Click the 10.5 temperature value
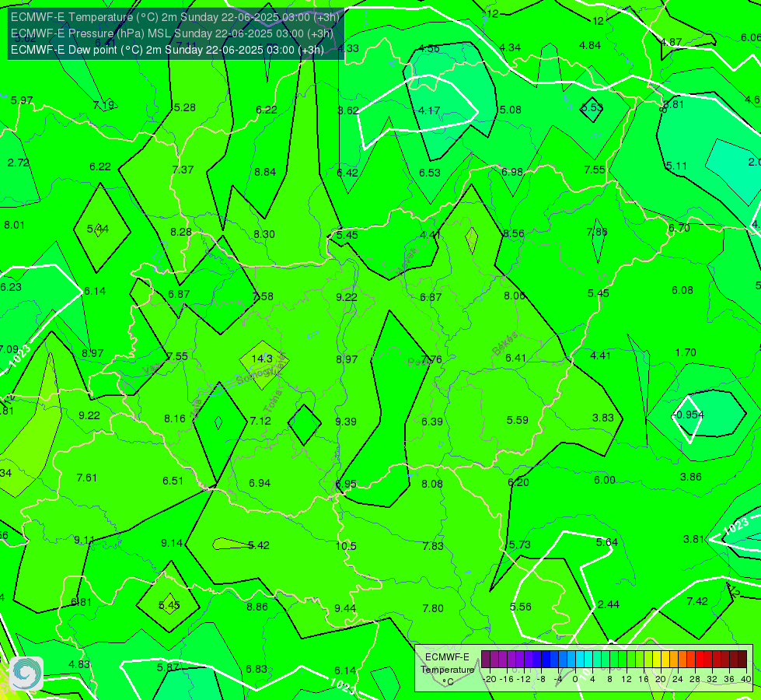Image resolution: width=761 pixels, height=700 pixels. point(346,546)
